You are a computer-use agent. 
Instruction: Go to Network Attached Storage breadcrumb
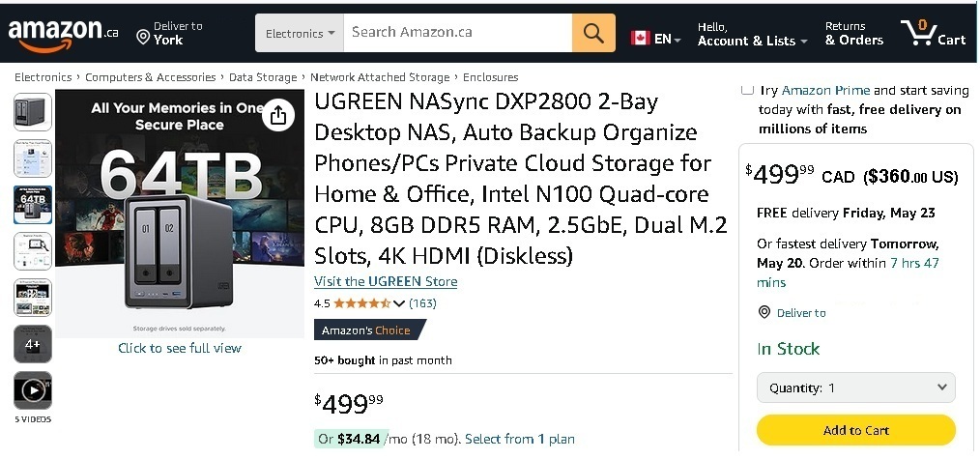pyautogui.click(x=380, y=77)
